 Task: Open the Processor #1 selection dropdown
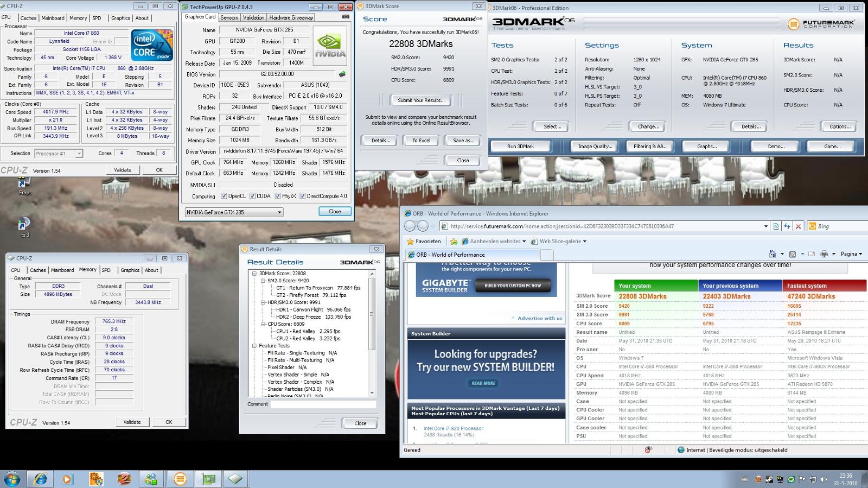point(59,154)
